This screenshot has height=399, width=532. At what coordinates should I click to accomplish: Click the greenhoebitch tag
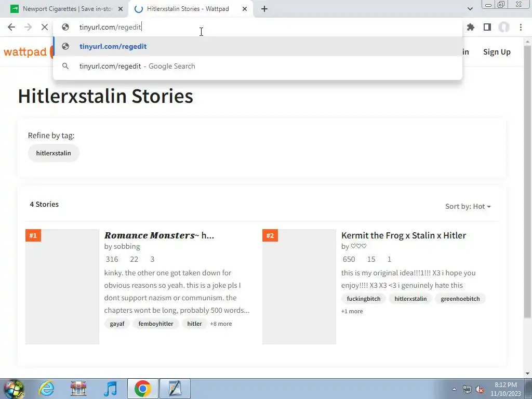[x=460, y=299]
